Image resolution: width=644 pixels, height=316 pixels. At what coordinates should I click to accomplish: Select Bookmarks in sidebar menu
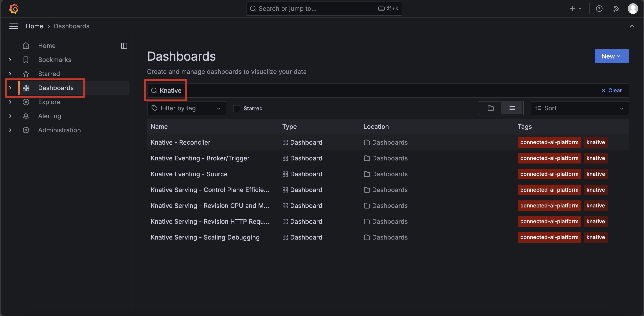click(54, 60)
